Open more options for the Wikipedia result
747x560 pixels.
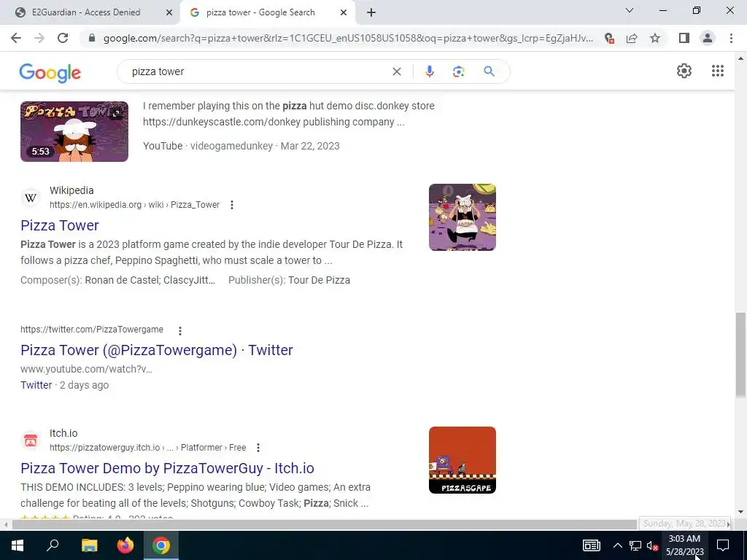(x=231, y=205)
